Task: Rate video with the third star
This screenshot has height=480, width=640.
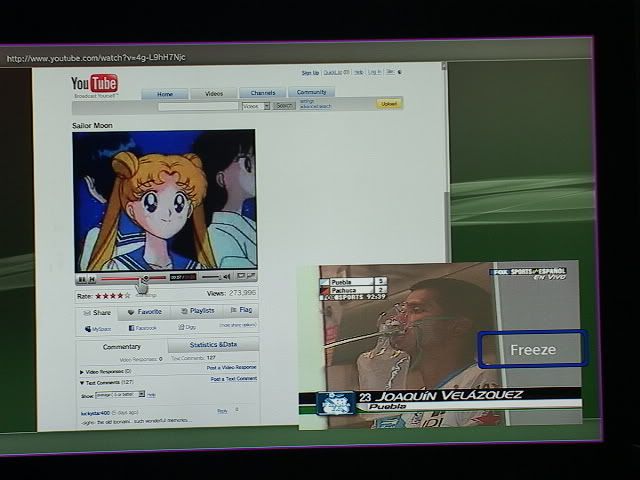Action: coord(113,296)
